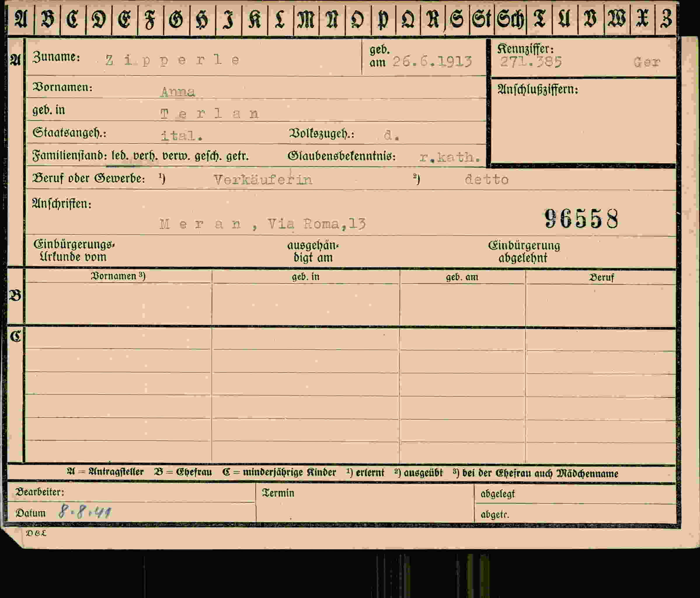Click the 'Kennziffer:' label

pyautogui.click(x=525, y=49)
